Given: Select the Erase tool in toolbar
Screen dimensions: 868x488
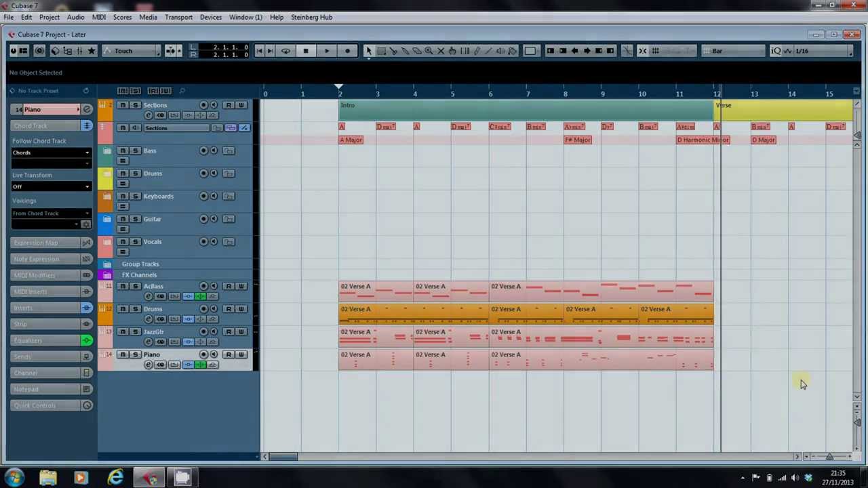Looking at the screenshot, I should tap(417, 51).
